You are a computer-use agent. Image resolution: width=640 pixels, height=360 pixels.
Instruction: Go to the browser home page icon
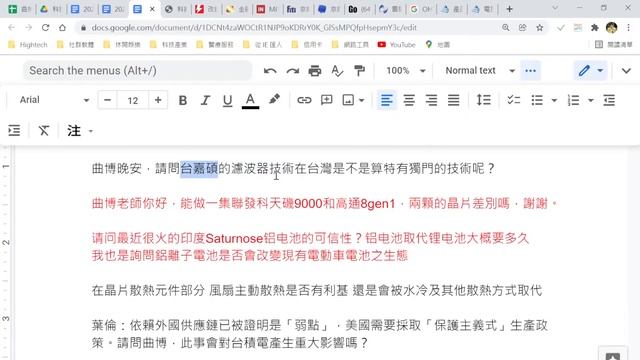pos(62,27)
